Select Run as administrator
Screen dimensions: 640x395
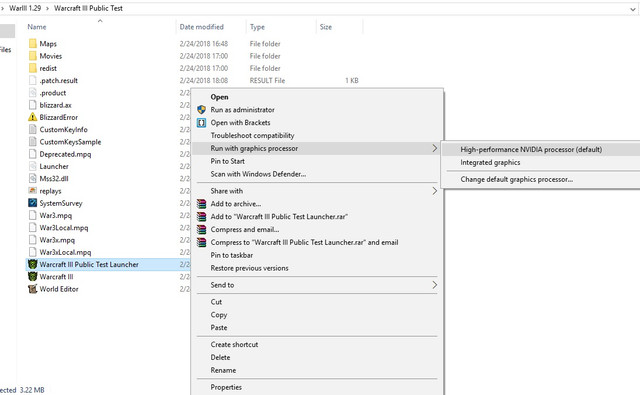coord(242,110)
